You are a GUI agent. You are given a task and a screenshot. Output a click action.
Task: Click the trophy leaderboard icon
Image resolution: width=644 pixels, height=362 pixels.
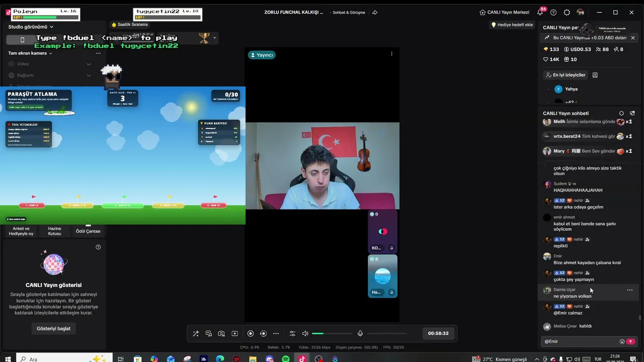tap(204, 38)
